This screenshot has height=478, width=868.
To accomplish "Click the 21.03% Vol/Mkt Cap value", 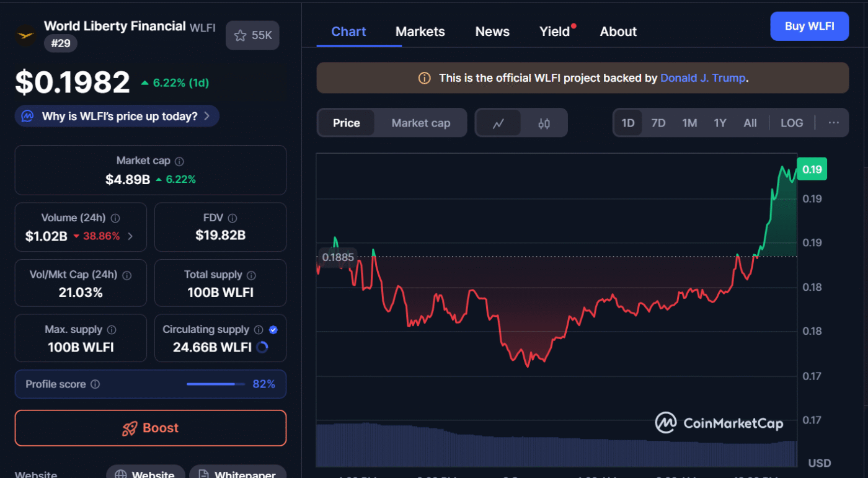I will 81,293.
